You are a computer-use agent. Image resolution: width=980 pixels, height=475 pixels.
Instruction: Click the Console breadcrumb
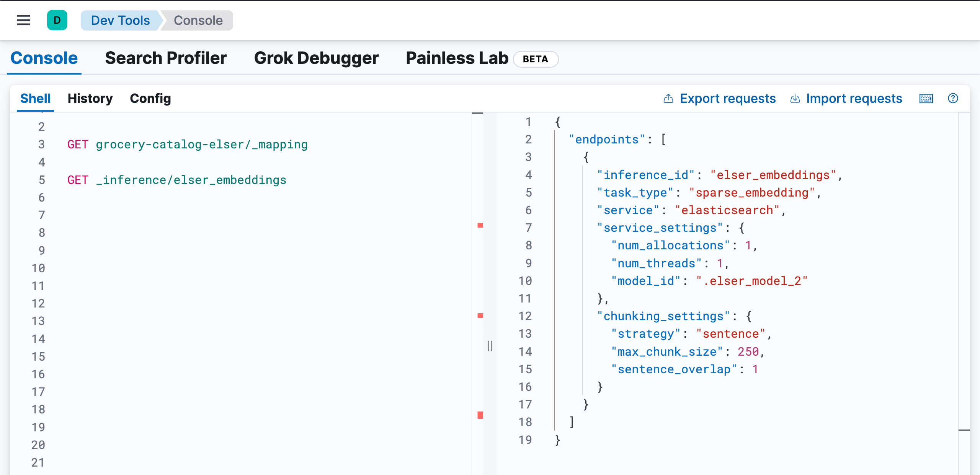point(198,20)
